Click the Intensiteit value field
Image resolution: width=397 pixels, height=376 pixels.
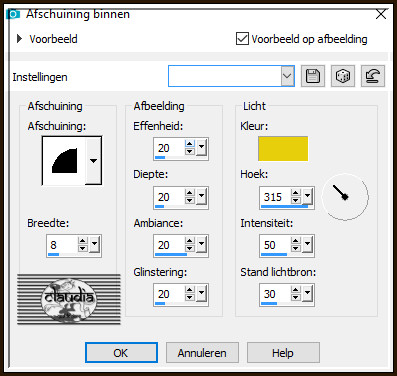276,246
